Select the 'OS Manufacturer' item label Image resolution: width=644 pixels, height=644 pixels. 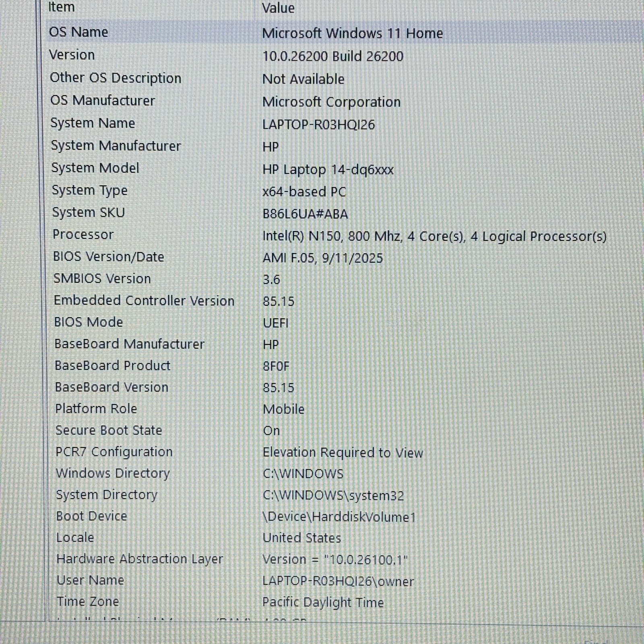(x=103, y=100)
